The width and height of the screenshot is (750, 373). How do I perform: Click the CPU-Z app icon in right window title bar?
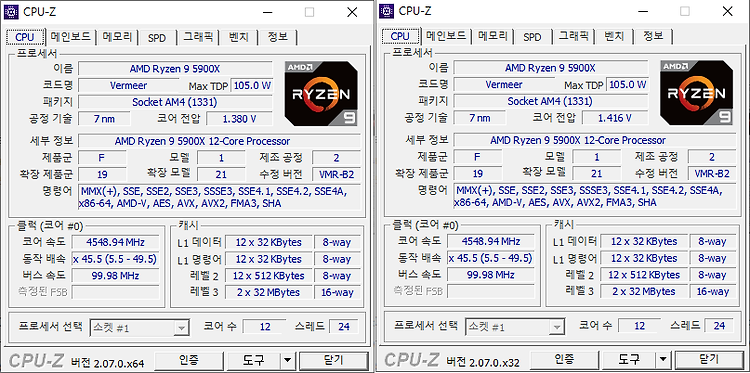pyautogui.click(x=387, y=11)
